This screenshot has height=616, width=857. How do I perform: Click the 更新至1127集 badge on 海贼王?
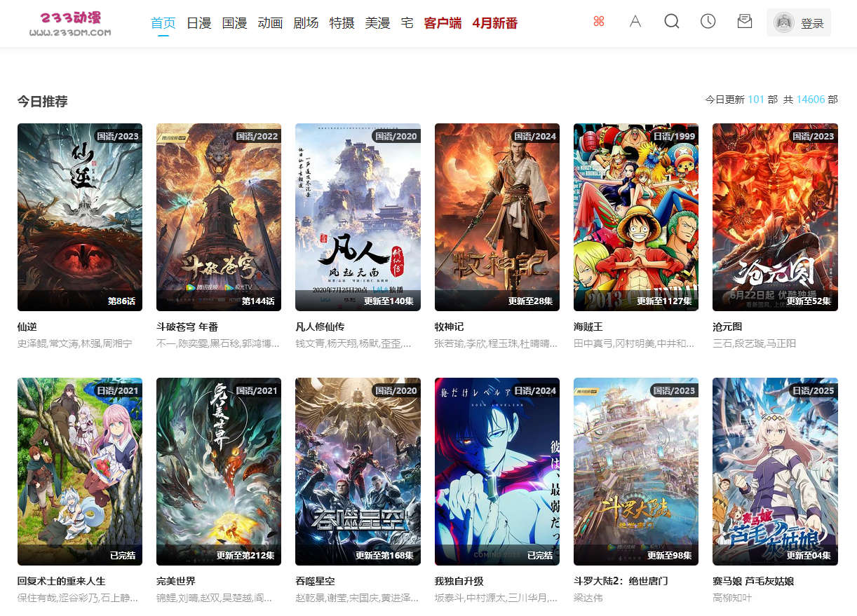(664, 301)
